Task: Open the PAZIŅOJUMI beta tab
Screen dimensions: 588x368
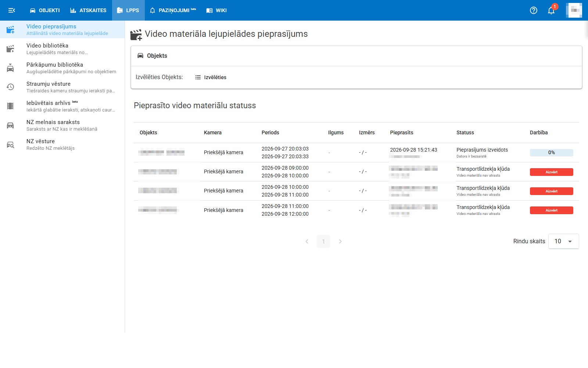Action: click(173, 10)
